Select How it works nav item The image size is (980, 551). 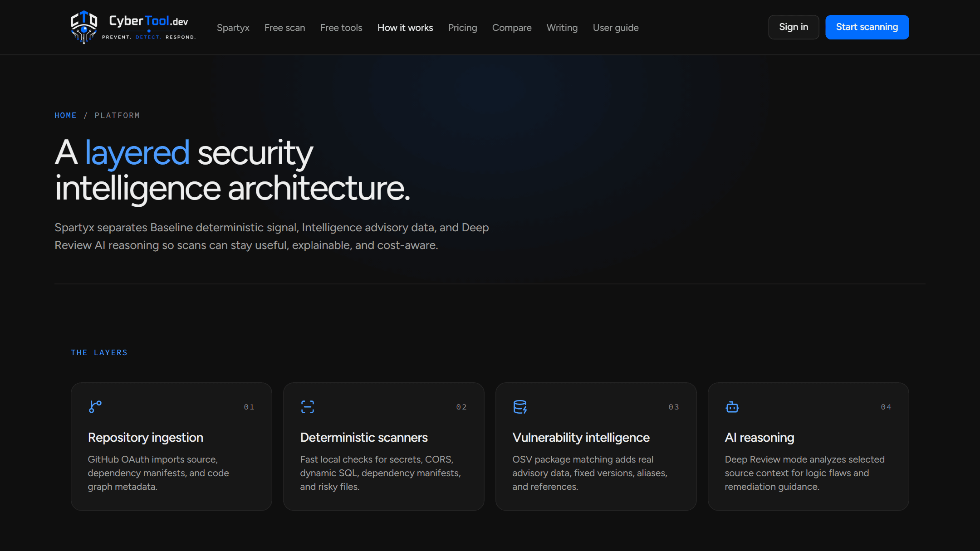pyautogui.click(x=405, y=28)
